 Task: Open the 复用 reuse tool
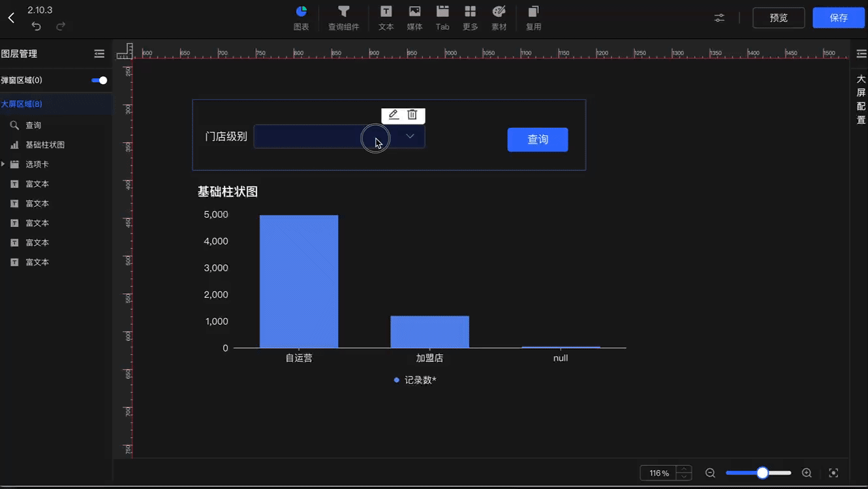click(533, 18)
